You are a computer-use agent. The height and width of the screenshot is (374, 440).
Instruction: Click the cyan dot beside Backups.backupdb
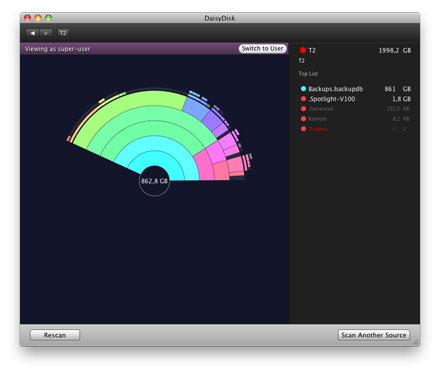click(303, 89)
